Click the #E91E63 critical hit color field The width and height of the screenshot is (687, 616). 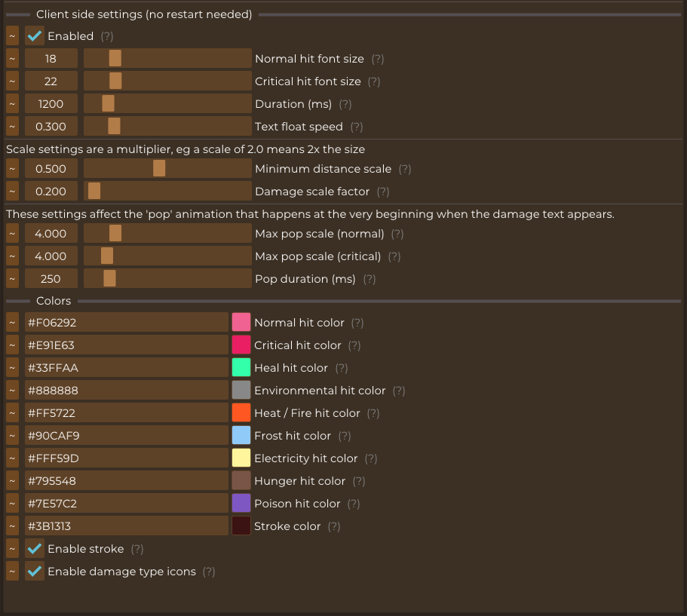127,345
